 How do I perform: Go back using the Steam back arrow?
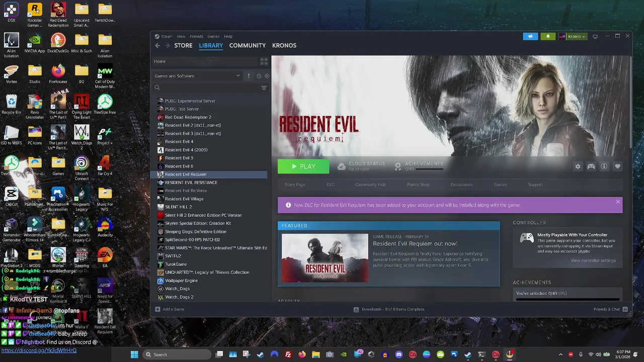coord(157,45)
